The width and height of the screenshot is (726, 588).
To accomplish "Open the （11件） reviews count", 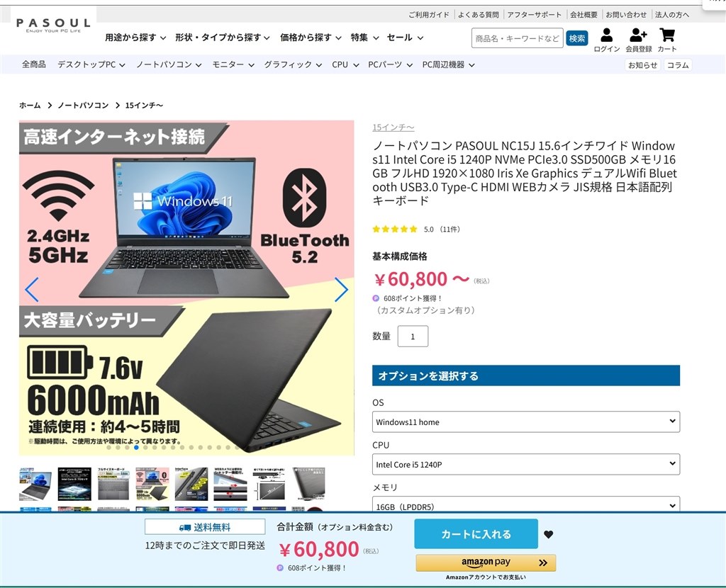I will click(449, 229).
